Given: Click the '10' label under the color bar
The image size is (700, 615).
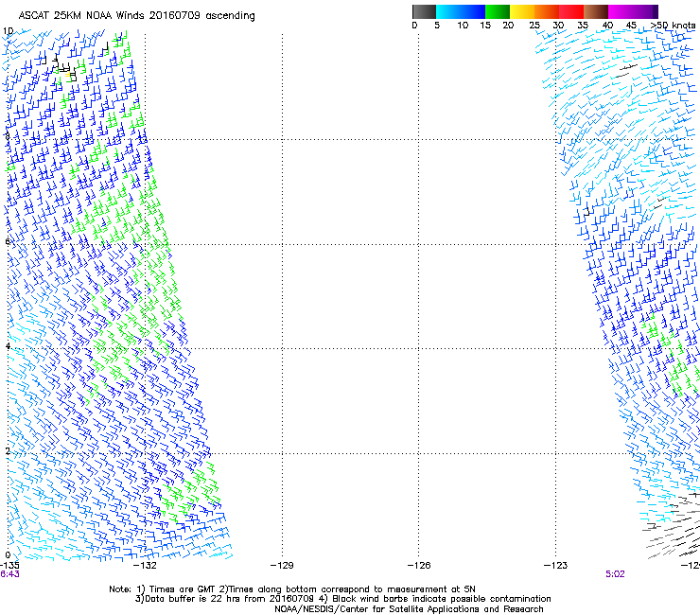Looking at the screenshot, I should click(x=463, y=26).
